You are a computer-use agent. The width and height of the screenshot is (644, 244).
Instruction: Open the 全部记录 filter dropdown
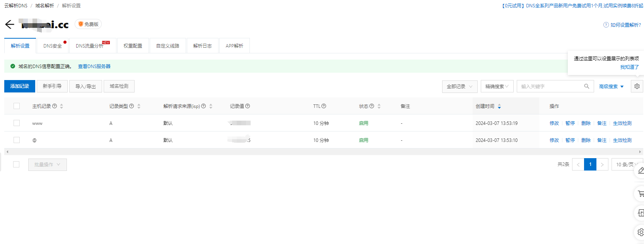point(460,86)
